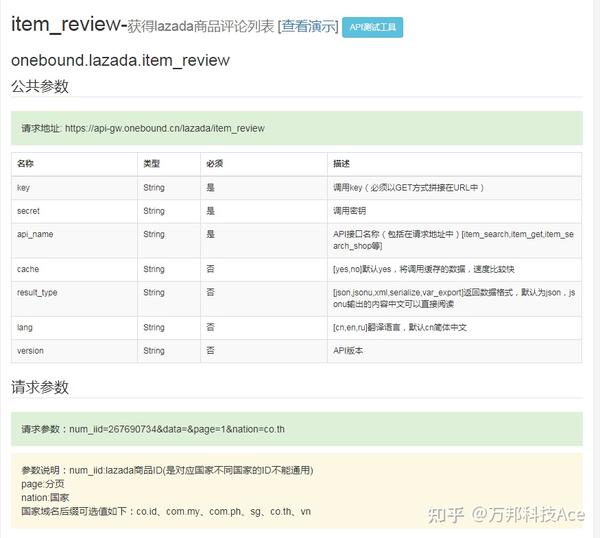
Task: Click the [yes,no]默认yes description
Action: pyautogui.click(x=424, y=269)
